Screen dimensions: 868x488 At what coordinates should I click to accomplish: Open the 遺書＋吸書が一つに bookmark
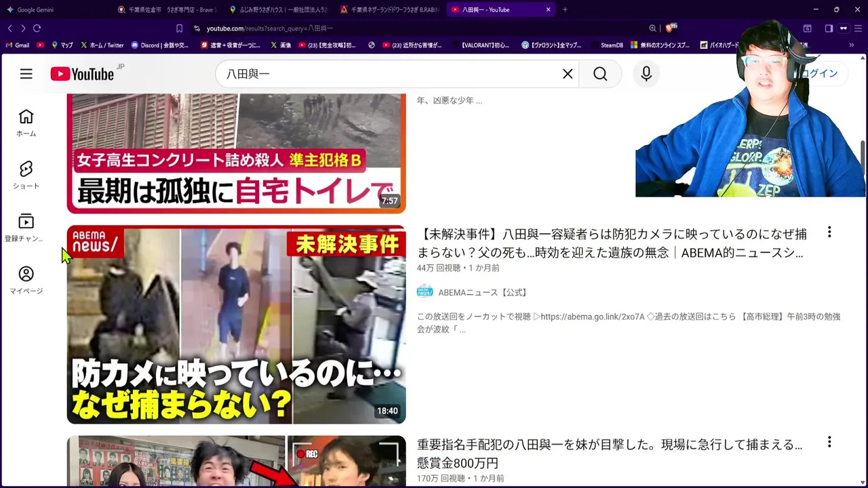click(x=231, y=45)
